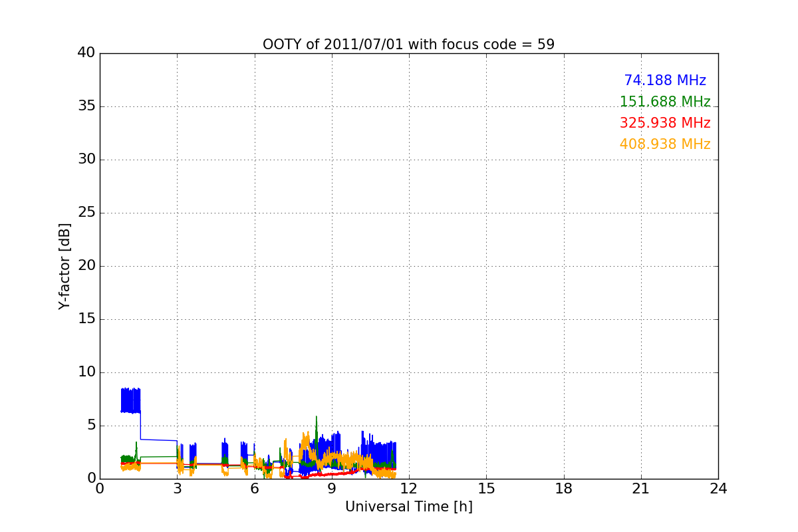Click the x-axis tick label 21
Viewport: 798px width, 532px height.
click(x=641, y=489)
